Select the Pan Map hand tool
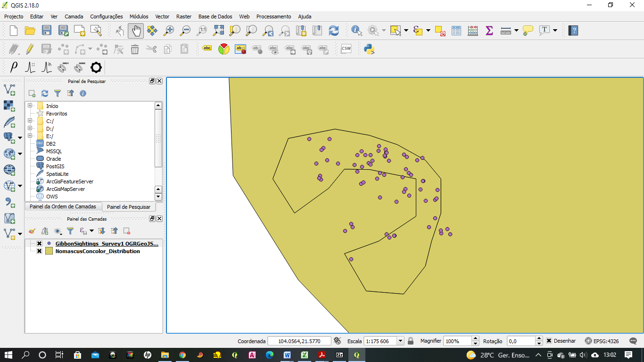Viewport: 644px width, 362px height. (136, 31)
